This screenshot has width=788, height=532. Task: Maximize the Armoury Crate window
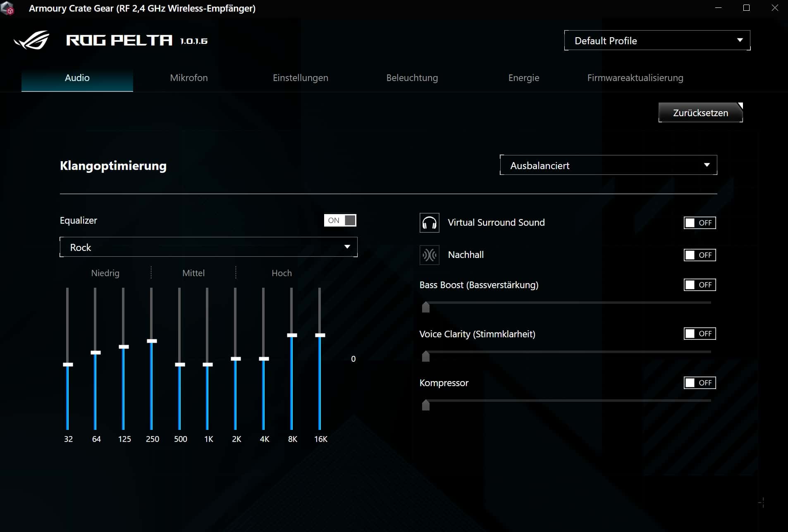746,8
